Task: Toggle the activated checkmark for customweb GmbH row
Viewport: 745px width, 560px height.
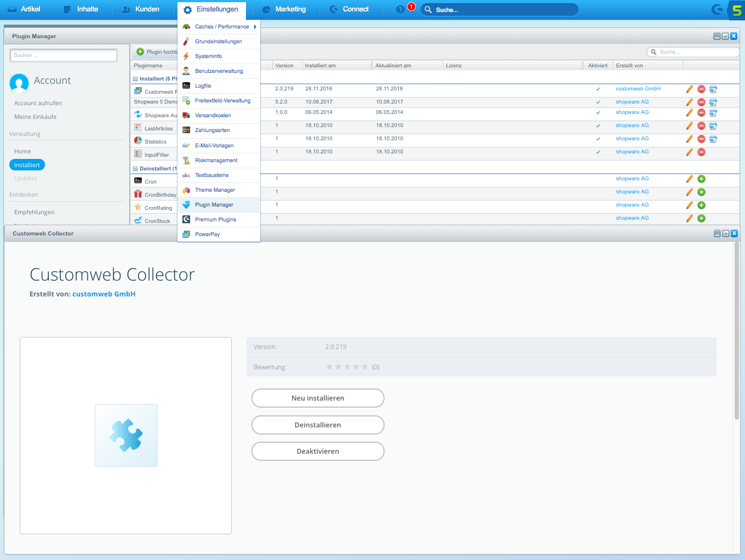Action: pos(598,89)
